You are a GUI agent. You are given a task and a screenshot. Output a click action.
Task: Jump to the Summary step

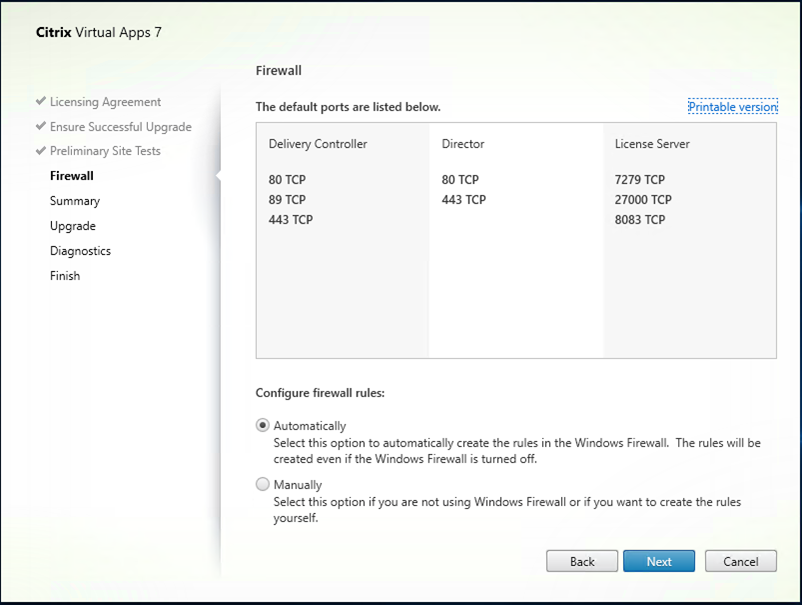75,201
